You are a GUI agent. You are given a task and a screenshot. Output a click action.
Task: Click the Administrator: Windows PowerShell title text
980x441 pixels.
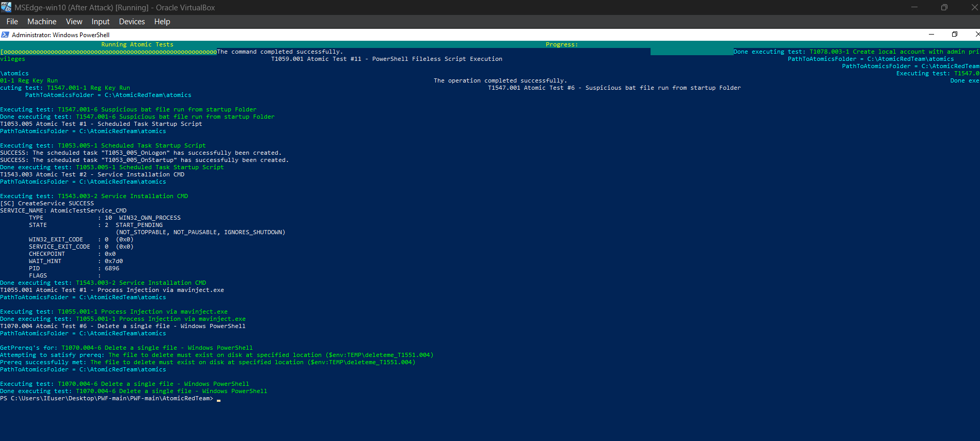coord(60,35)
